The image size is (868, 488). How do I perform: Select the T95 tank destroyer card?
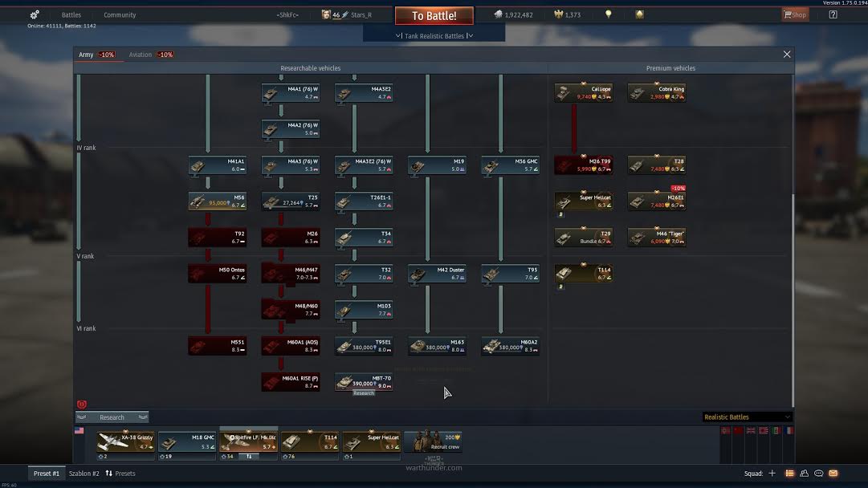click(510, 274)
